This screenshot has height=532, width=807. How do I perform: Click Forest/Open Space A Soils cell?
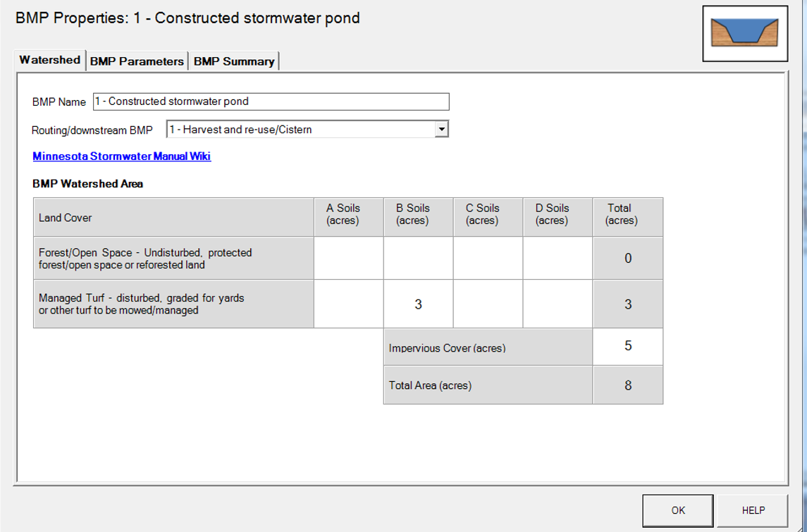tap(348, 258)
